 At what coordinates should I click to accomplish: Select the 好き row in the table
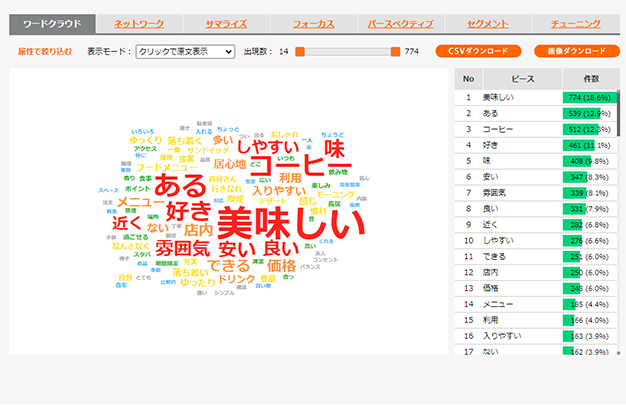pos(519,146)
